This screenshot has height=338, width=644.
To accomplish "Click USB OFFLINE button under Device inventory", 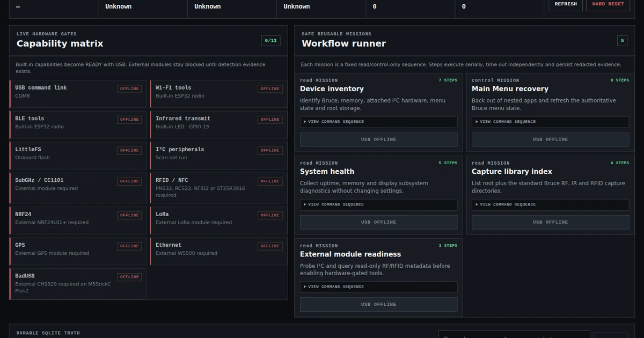I will click(378, 139).
